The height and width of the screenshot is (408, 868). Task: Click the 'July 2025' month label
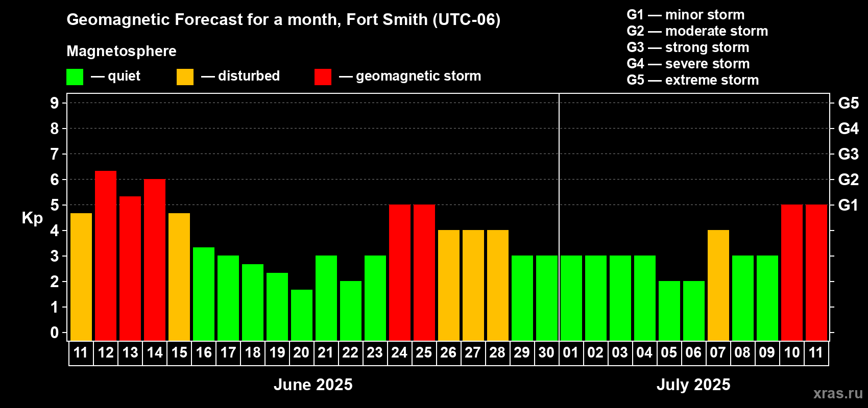(x=693, y=385)
